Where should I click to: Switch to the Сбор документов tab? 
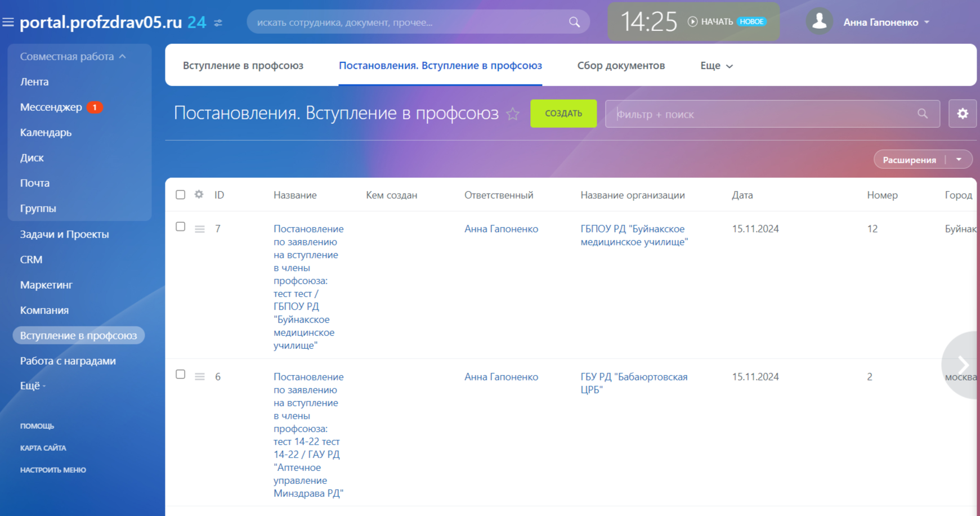click(620, 66)
